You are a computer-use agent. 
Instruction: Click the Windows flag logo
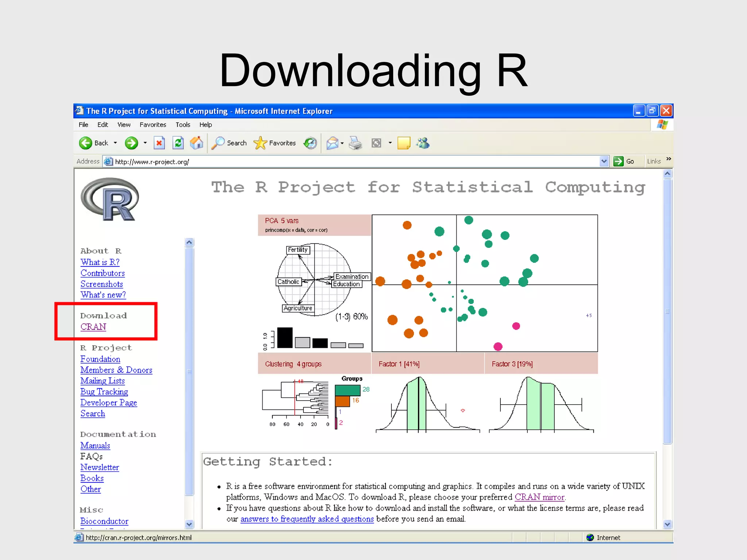(662, 125)
